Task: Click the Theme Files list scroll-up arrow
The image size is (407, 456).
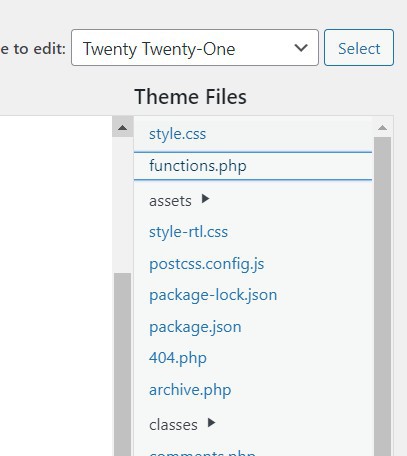Action: coord(382,127)
